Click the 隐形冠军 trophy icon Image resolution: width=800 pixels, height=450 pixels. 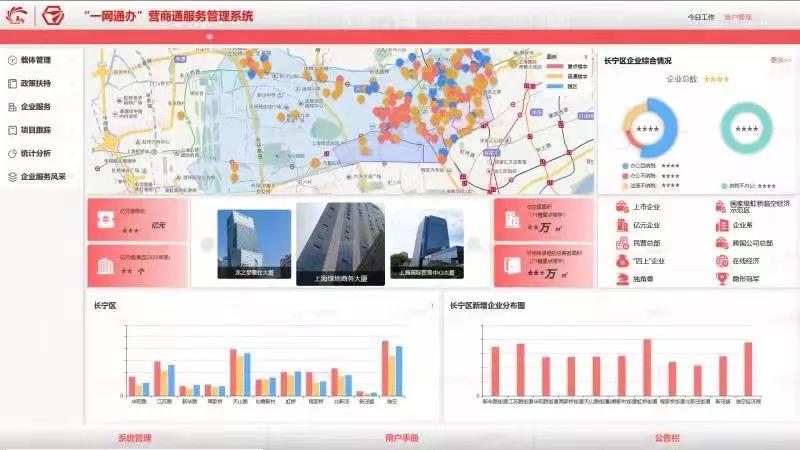point(723,278)
